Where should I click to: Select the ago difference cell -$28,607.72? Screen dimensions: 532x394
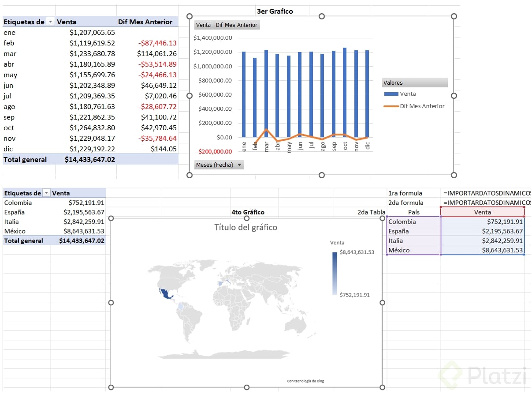(x=147, y=106)
